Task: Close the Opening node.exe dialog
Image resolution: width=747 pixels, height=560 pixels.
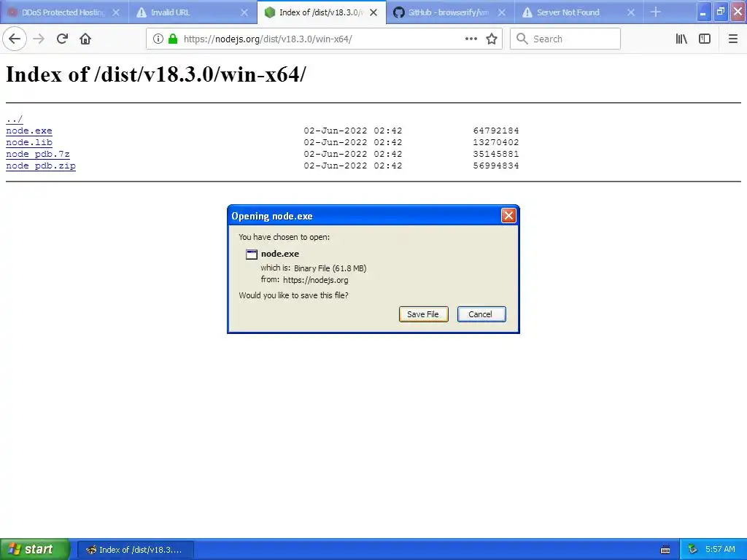Action: coord(508,216)
